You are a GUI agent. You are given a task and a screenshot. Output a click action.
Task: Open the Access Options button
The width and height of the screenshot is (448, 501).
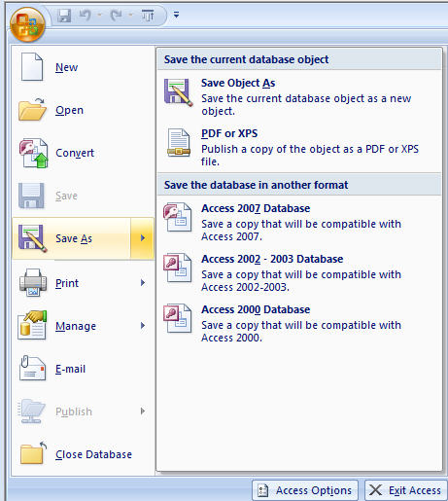point(305,490)
